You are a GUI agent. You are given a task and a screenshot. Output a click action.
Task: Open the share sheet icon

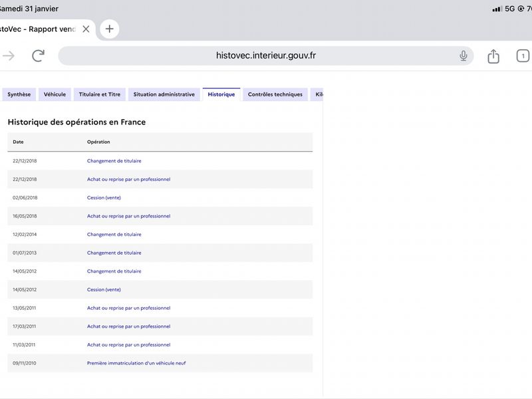[x=493, y=57]
